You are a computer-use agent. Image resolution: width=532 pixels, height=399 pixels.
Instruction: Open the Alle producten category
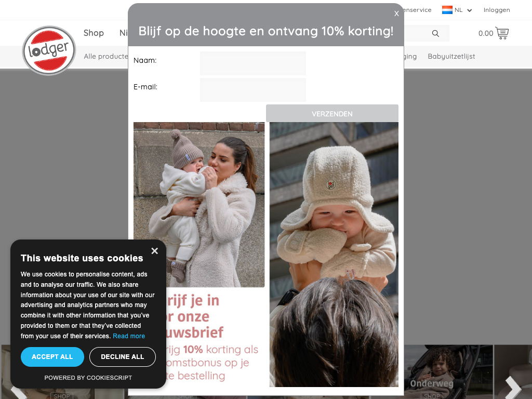coord(106,56)
